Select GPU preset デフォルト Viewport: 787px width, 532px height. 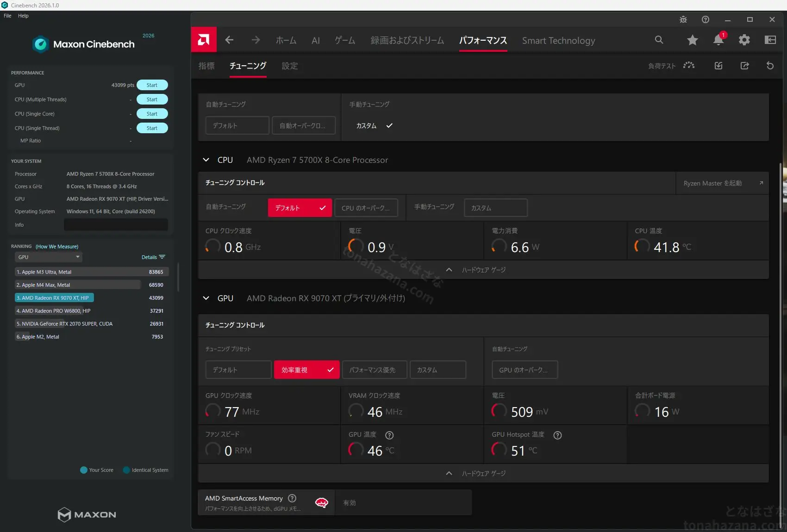pos(238,370)
